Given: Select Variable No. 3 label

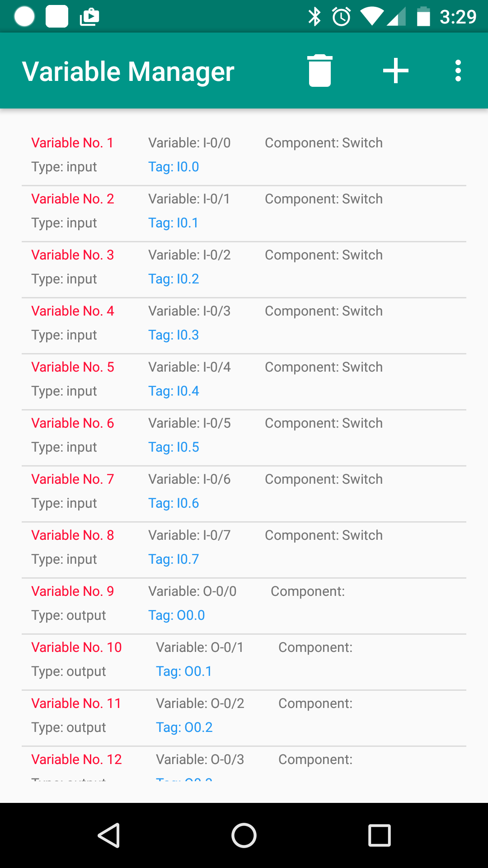Looking at the screenshot, I should [x=73, y=255].
